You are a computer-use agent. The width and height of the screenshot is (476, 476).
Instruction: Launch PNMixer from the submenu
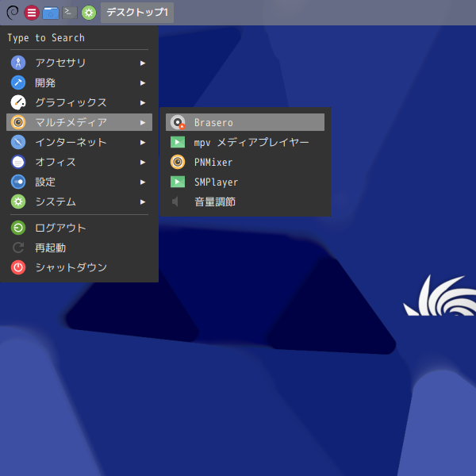[245, 162]
